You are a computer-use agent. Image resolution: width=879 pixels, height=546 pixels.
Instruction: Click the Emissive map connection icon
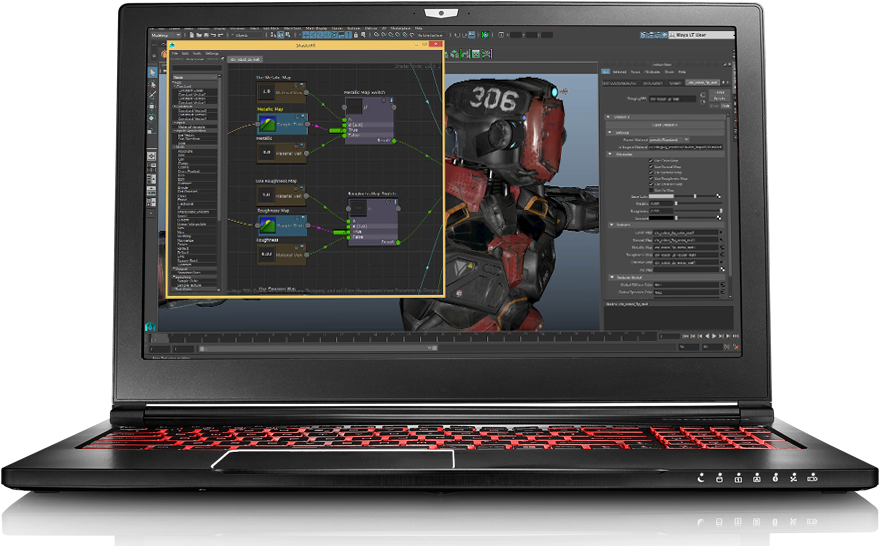pos(719,218)
